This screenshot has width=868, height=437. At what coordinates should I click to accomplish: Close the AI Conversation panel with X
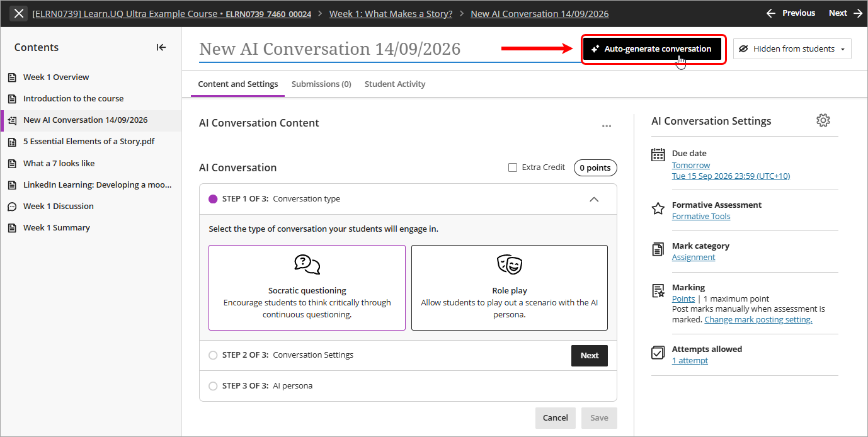point(19,13)
